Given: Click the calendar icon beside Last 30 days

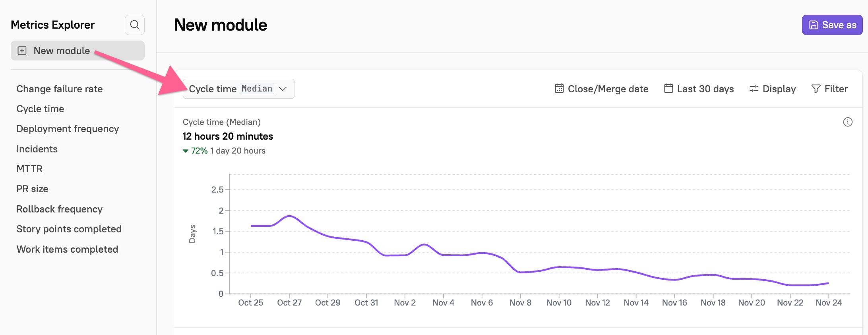Looking at the screenshot, I should [668, 88].
